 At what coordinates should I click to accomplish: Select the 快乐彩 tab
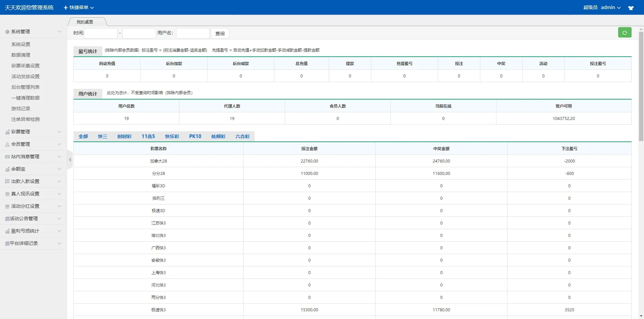(172, 136)
